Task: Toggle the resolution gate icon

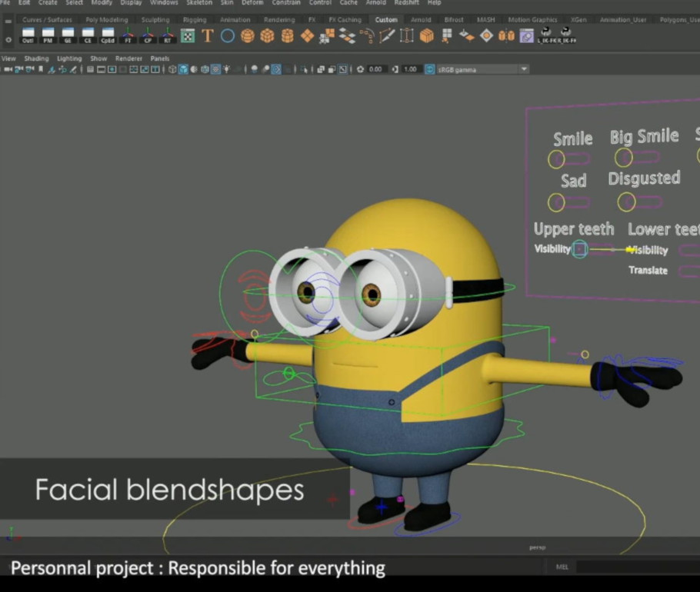Action: tap(112, 69)
